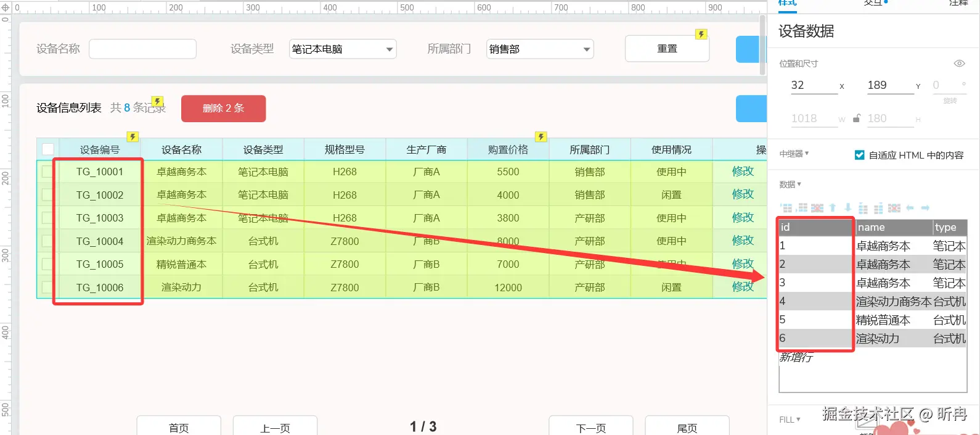Switch to the 注释 tab
Image resolution: width=980 pixels, height=435 pixels.
pyautogui.click(x=958, y=2)
